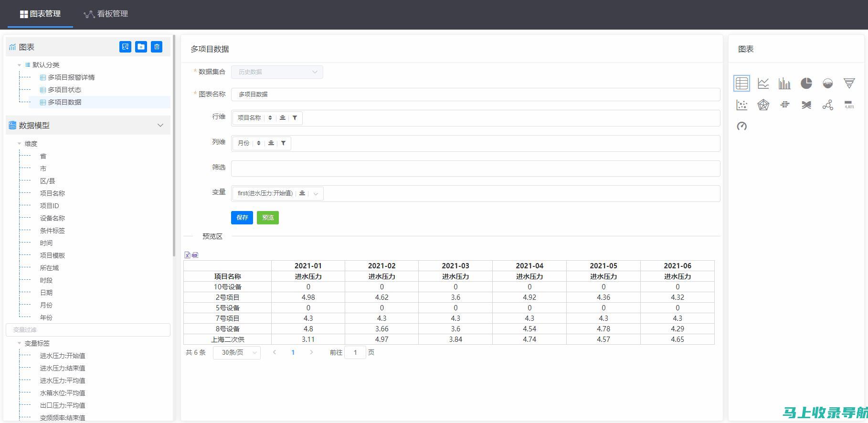The width and height of the screenshot is (868, 423).
Task: Click the filter funnel on 月份 tag
Action: pyautogui.click(x=284, y=143)
